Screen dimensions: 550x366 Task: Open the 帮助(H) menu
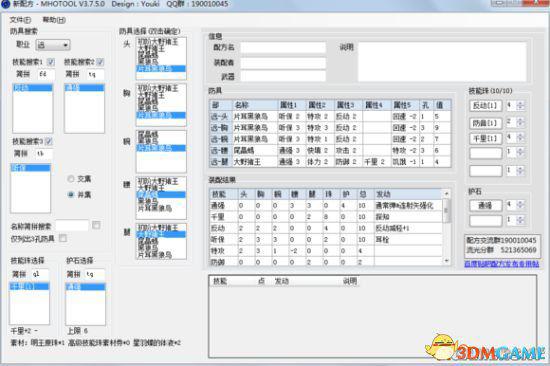(54, 20)
